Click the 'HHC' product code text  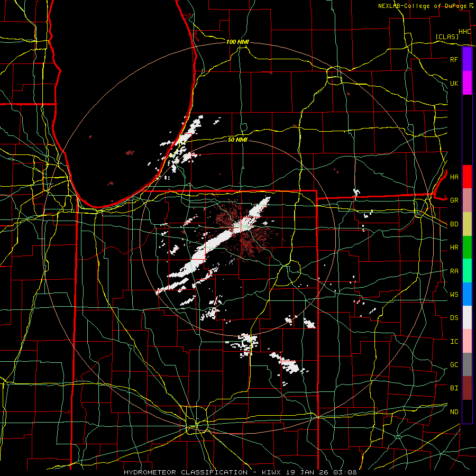464,32
